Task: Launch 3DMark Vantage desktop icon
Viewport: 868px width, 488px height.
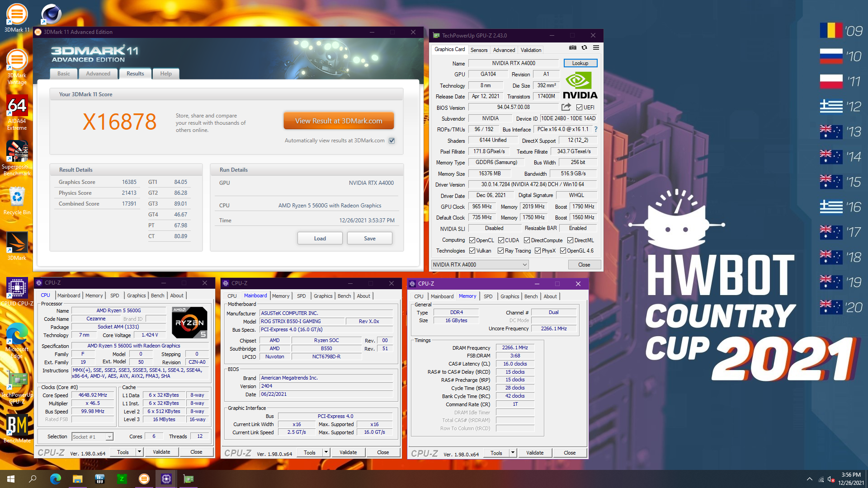Action: click(x=17, y=67)
